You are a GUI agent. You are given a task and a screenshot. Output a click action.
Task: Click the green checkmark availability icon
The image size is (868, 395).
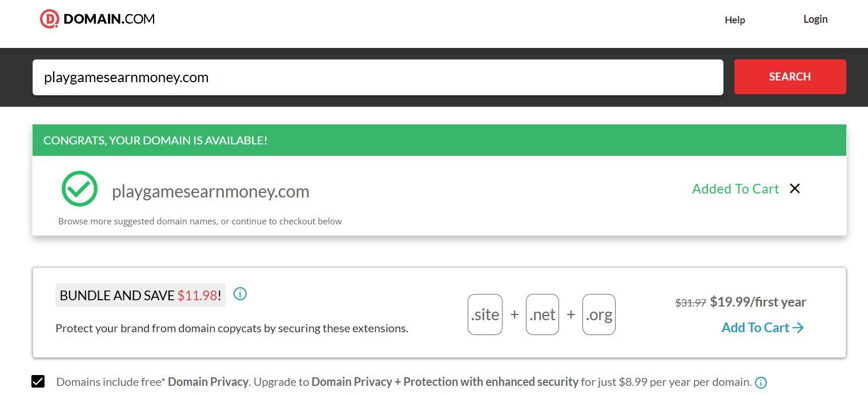tap(80, 189)
